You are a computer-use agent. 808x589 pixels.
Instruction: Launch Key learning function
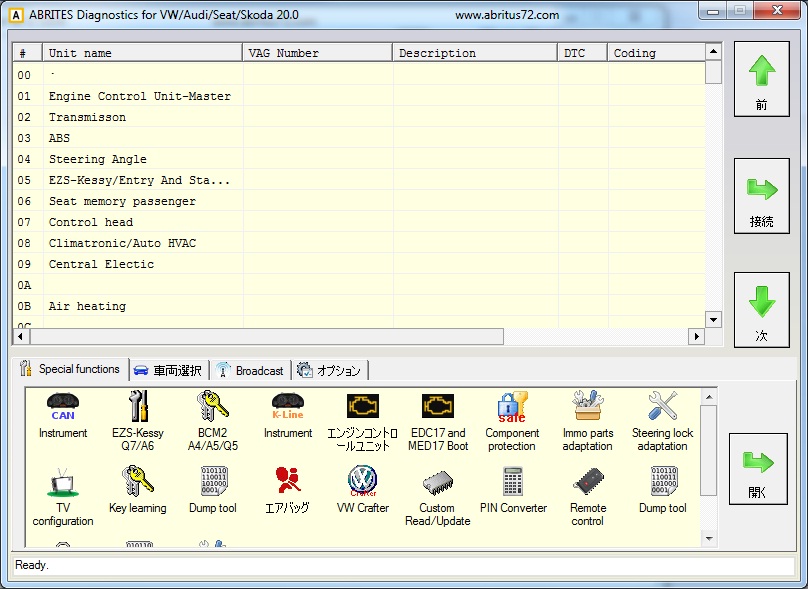(138, 490)
